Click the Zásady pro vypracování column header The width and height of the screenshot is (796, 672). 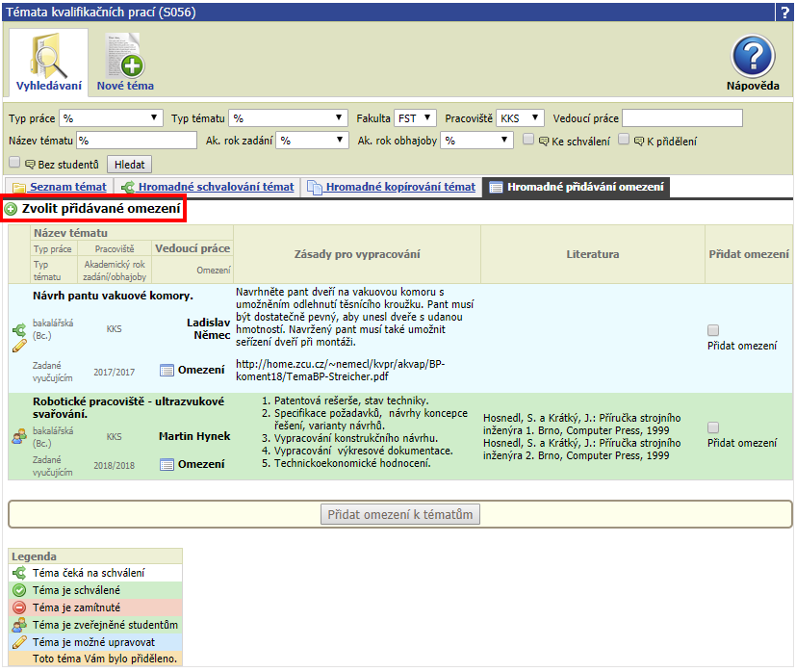(357, 254)
